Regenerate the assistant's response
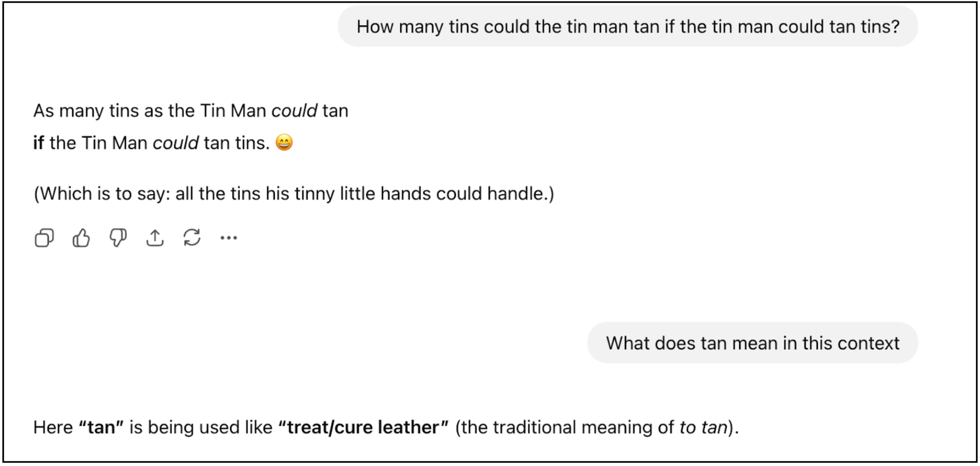 [192, 238]
